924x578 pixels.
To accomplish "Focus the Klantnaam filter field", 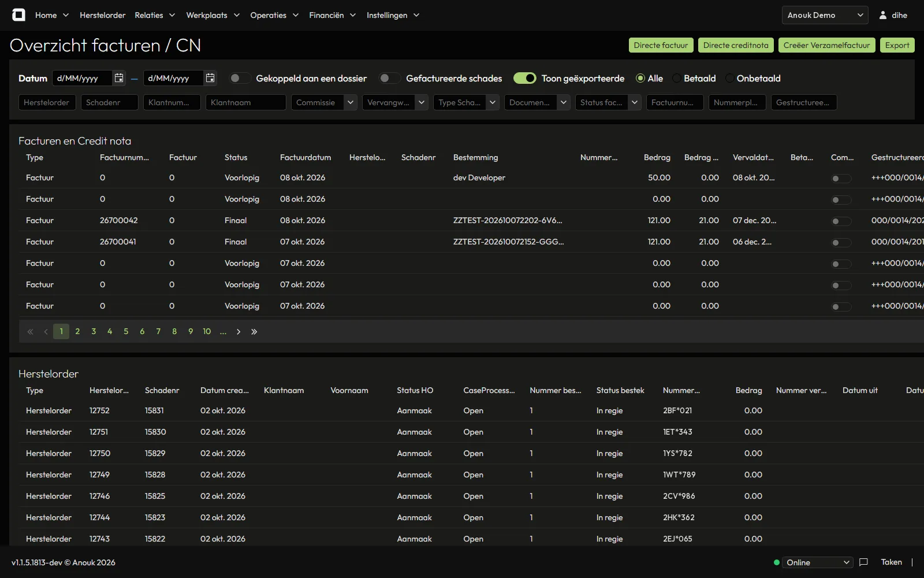I will (245, 102).
